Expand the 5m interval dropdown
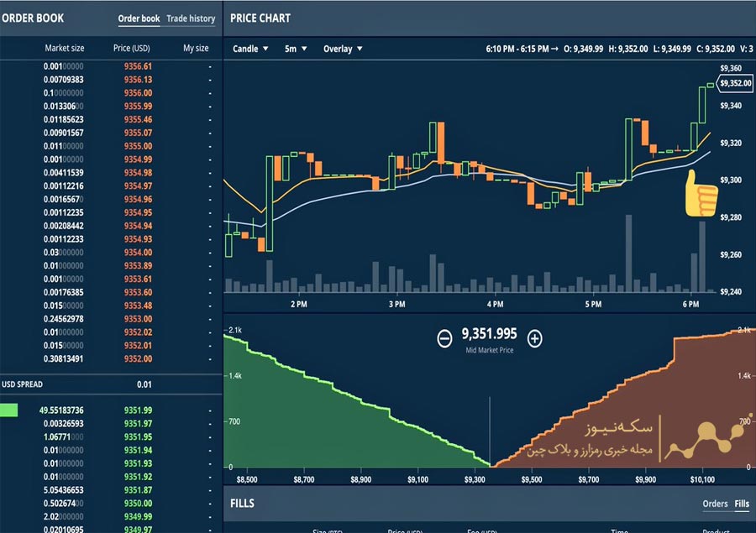The image size is (756, 533). tap(296, 49)
